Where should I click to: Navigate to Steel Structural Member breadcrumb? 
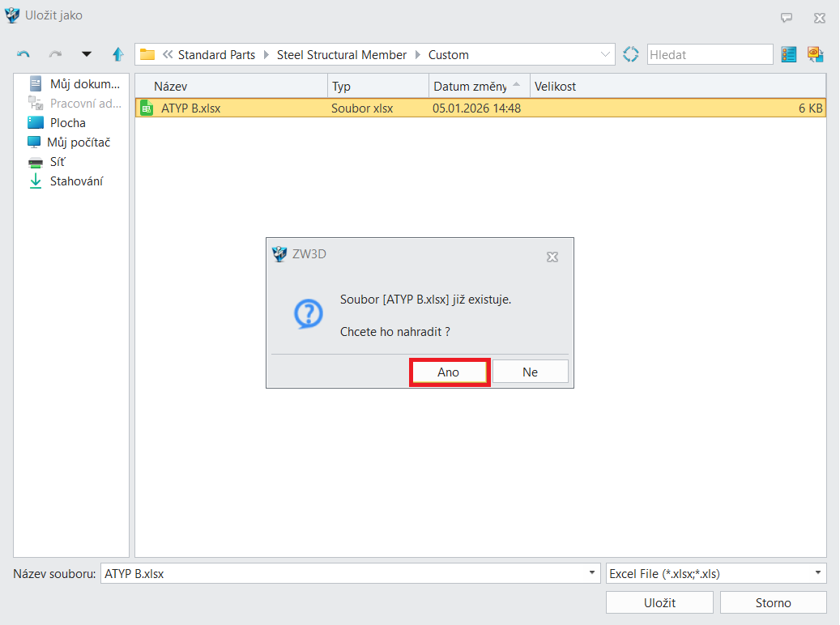(x=342, y=54)
